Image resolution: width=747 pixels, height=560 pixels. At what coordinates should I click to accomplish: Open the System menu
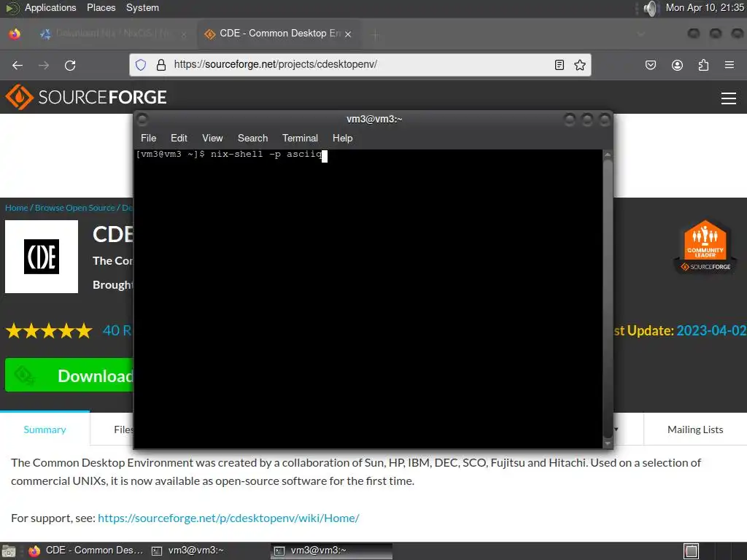(142, 7)
